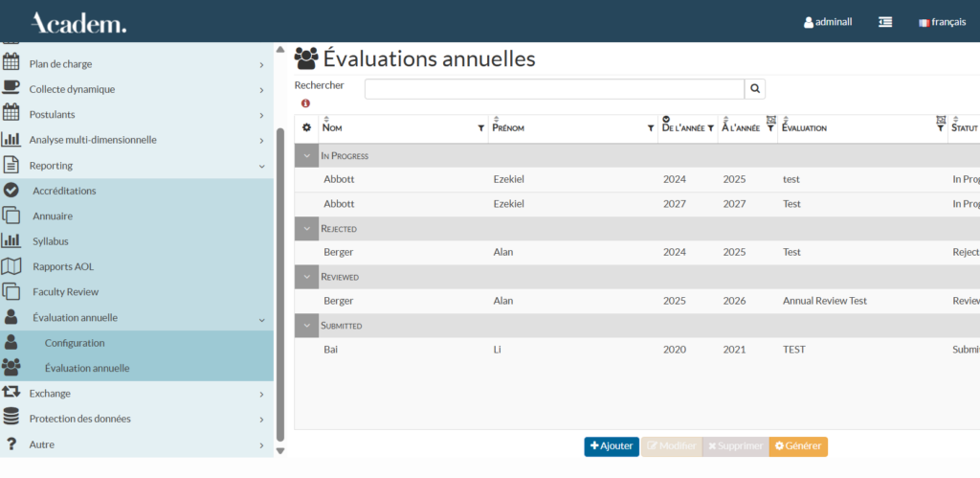This screenshot has height=478, width=980.
Task: Click the Protection des données database icon
Action: point(11,419)
